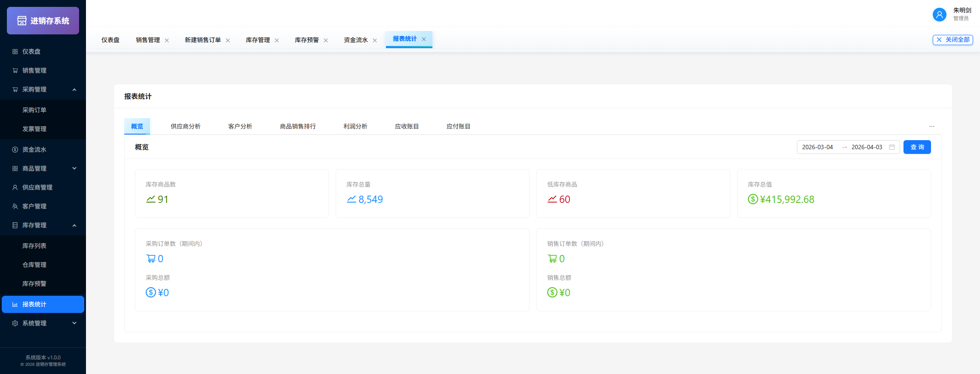Click the 系统管理 gear icon
The image size is (980, 374).
[15, 323]
